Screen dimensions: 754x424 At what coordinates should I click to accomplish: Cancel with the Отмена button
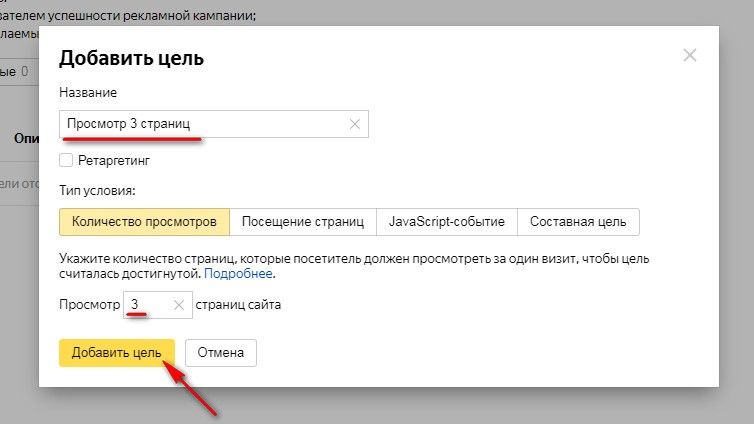click(221, 353)
